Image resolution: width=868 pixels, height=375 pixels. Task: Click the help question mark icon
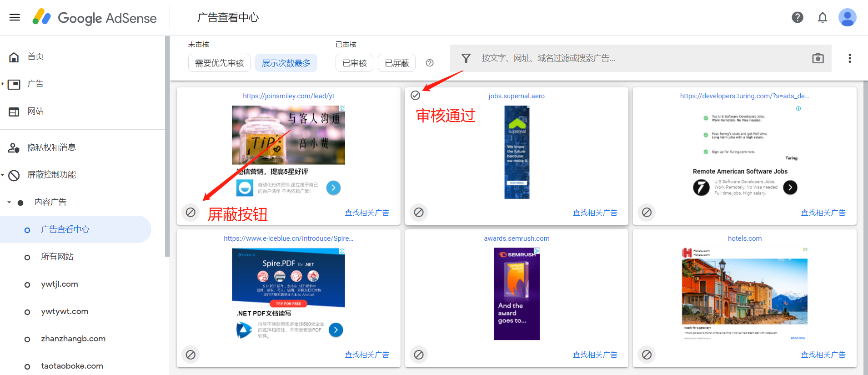click(x=797, y=17)
